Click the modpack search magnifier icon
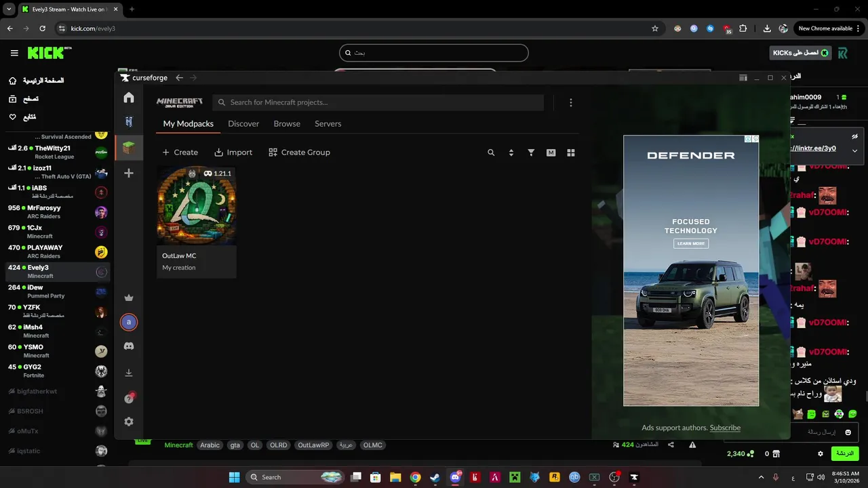This screenshot has width=868, height=488. [491, 152]
